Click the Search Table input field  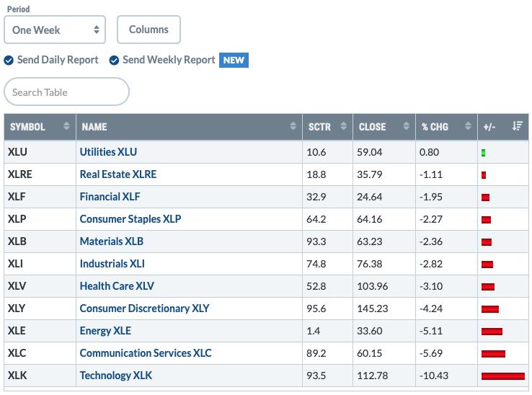[66, 92]
